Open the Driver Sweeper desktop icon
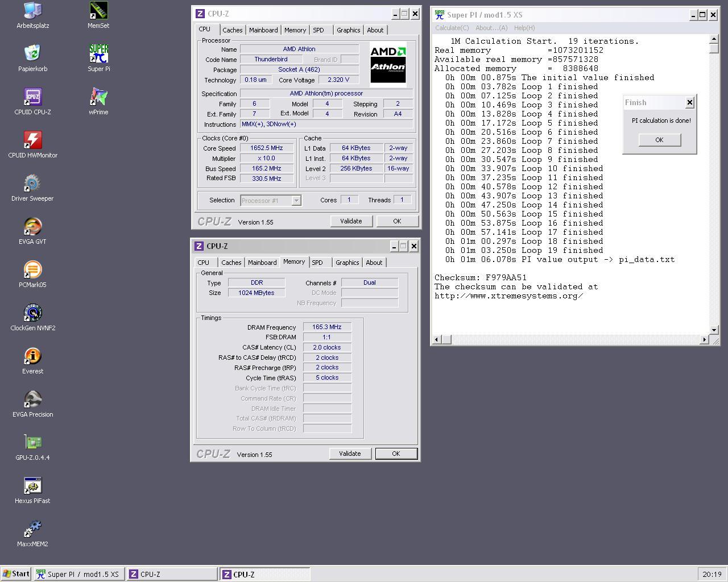 click(32, 188)
